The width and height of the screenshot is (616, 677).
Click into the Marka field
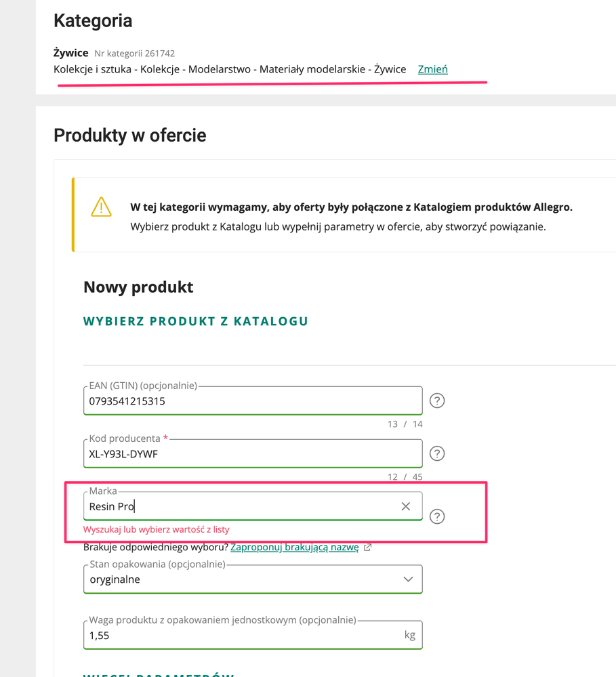coord(237,506)
